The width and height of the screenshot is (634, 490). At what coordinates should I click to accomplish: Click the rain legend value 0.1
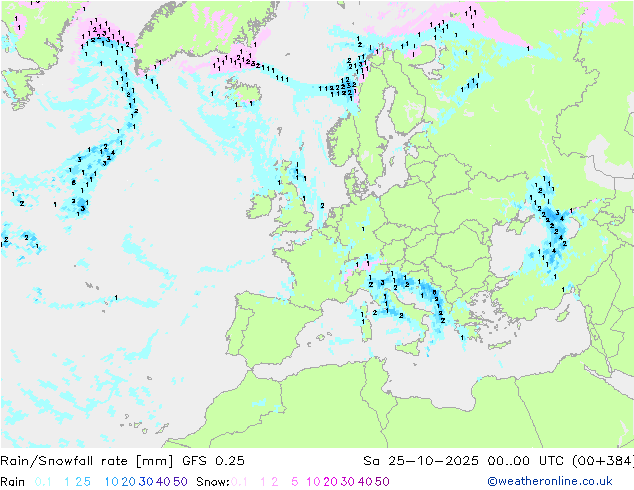point(43,482)
